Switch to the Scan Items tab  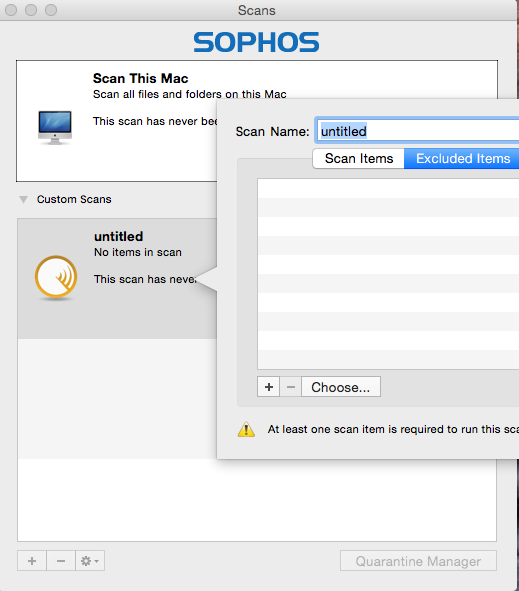pyautogui.click(x=358, y=158)
